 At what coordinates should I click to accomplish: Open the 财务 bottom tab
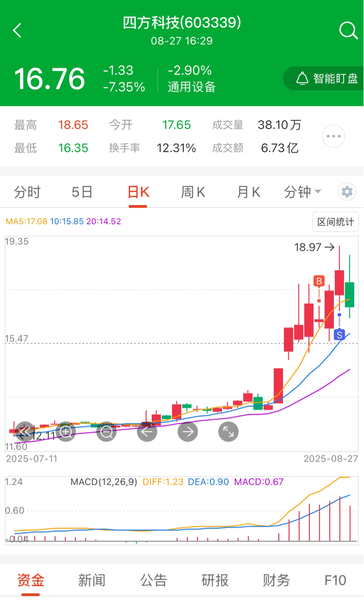pyautogui.click(x=276, y=580)
